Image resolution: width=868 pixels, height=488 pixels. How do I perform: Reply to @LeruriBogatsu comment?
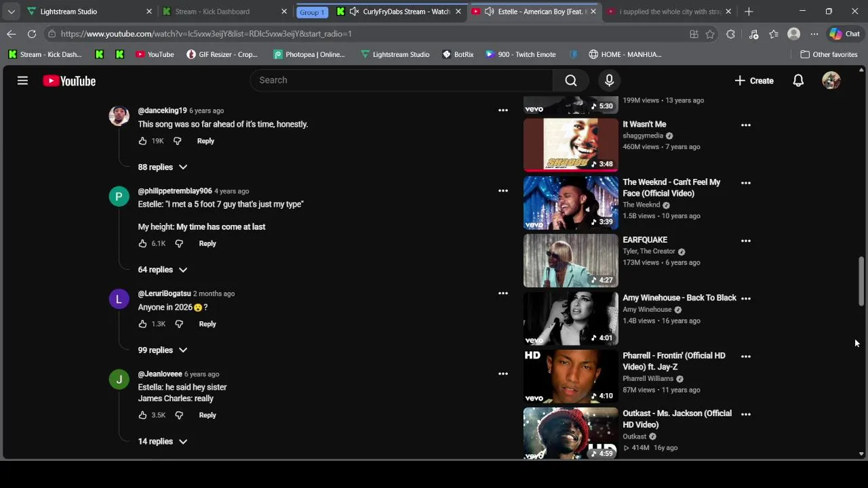click(x=208, y=324)
